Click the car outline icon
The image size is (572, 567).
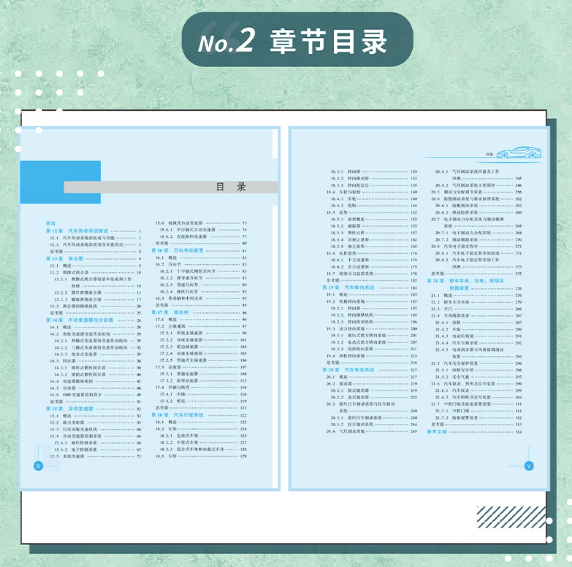click(x=519, y=153)
